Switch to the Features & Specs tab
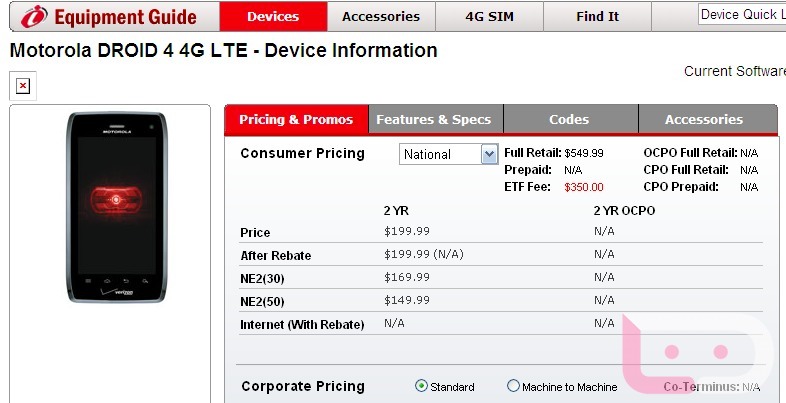Screen dimensions: 786x403 tap(433, 119)
